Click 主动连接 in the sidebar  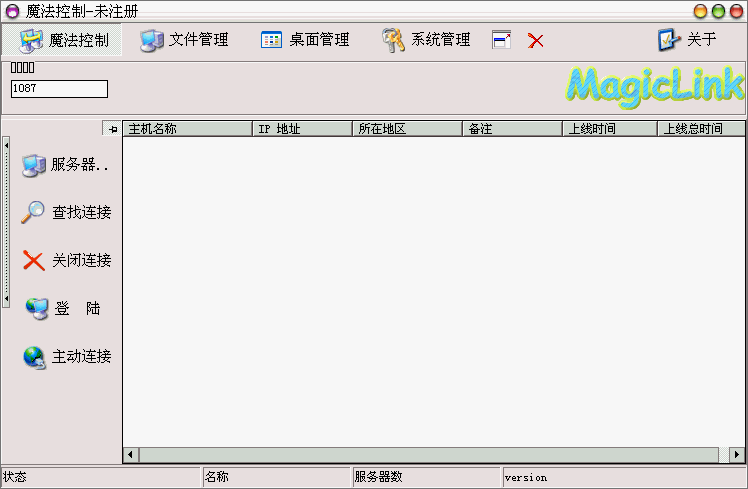pos(66,356)
